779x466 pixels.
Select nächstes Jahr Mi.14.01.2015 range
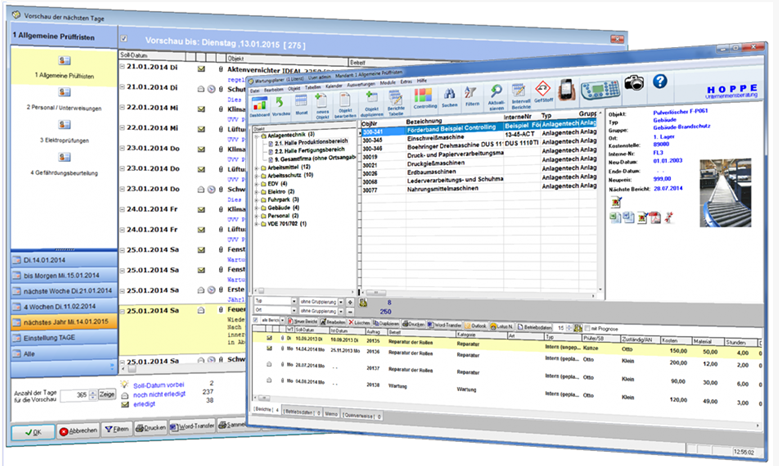point(64,322)
